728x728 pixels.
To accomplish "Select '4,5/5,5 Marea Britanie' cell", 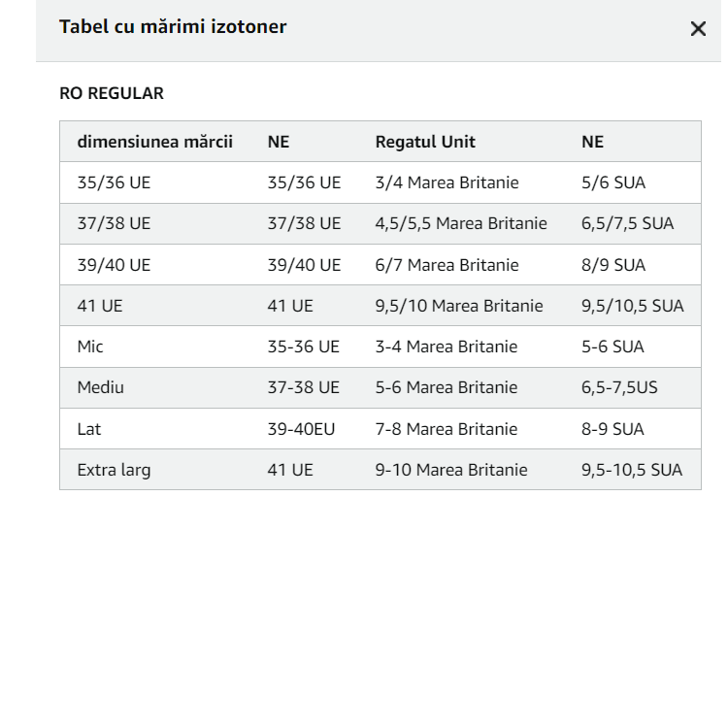I will pos(461,223).
